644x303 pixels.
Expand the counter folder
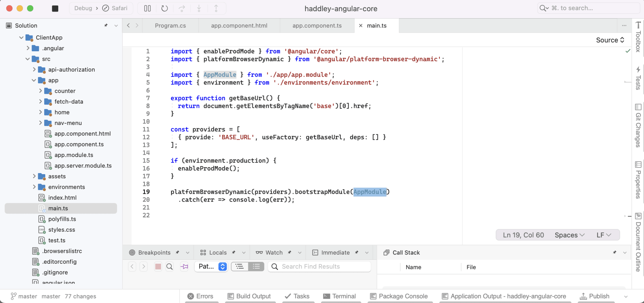(x=40, y=91)
